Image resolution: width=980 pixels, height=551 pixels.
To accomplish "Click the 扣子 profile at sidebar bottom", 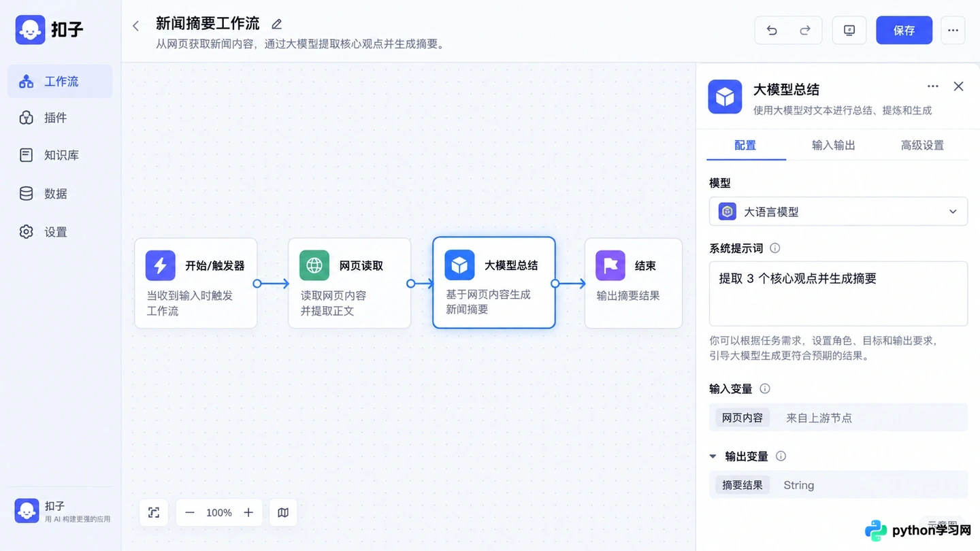I will pyautogui.click(x=63, y=511).
